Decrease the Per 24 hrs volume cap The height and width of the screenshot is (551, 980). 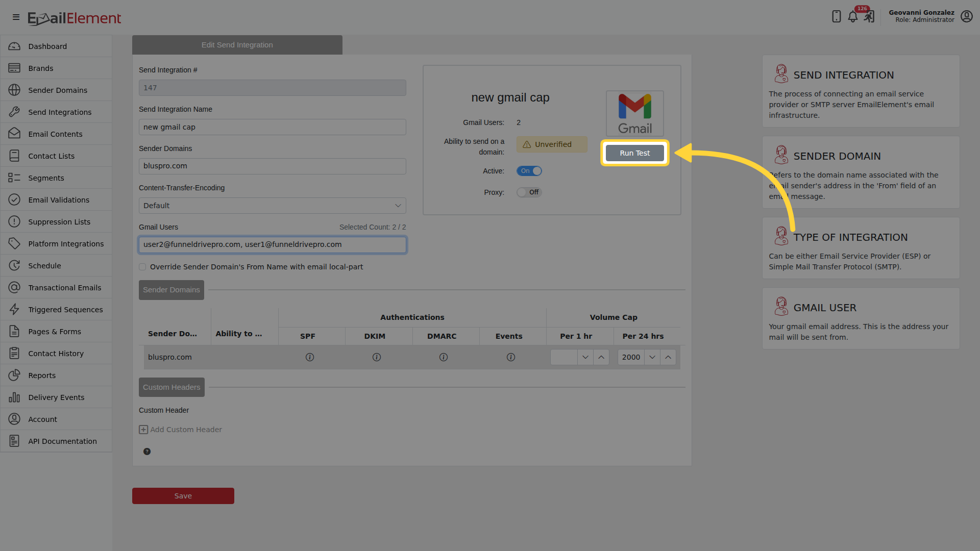(652, 357)
